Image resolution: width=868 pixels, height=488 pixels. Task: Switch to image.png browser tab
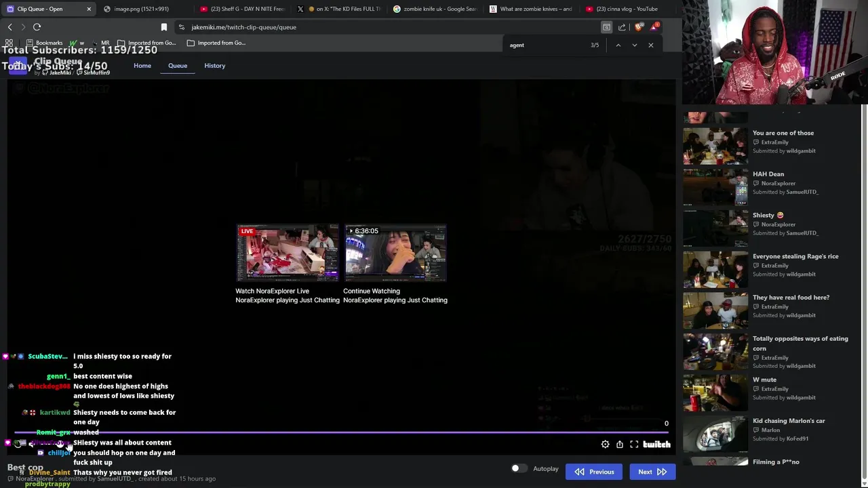pos(141,9)
